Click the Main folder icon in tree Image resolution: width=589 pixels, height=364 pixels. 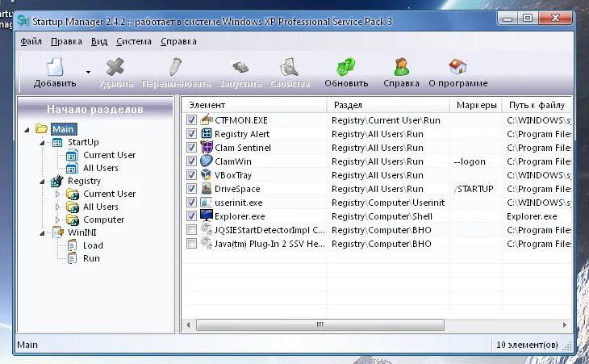(x=41, y=129)
